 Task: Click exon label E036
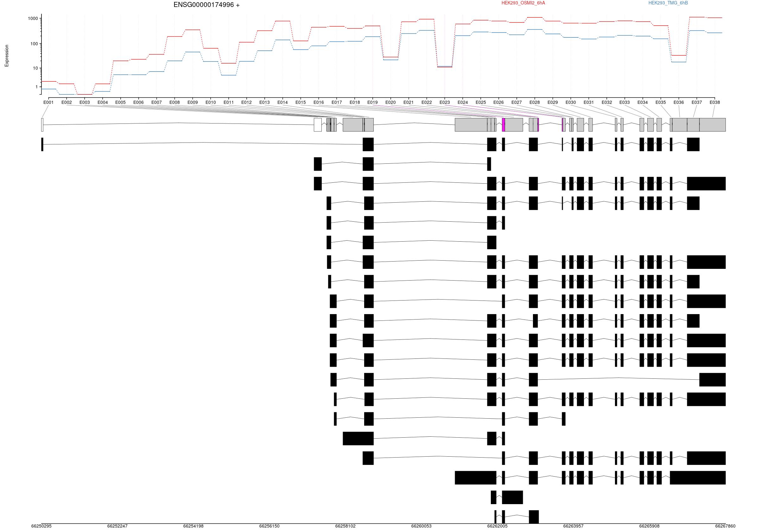[679, 102]
